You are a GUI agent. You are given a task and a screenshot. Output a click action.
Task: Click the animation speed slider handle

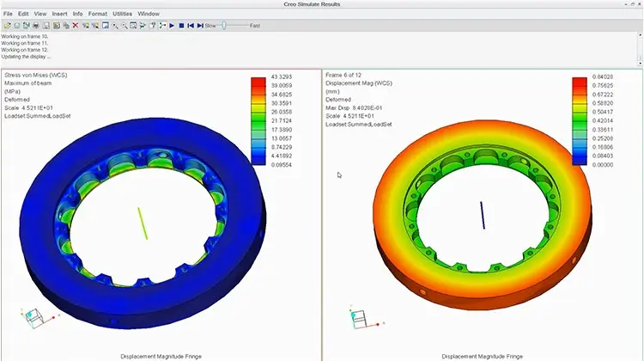[x=223, y=26]
